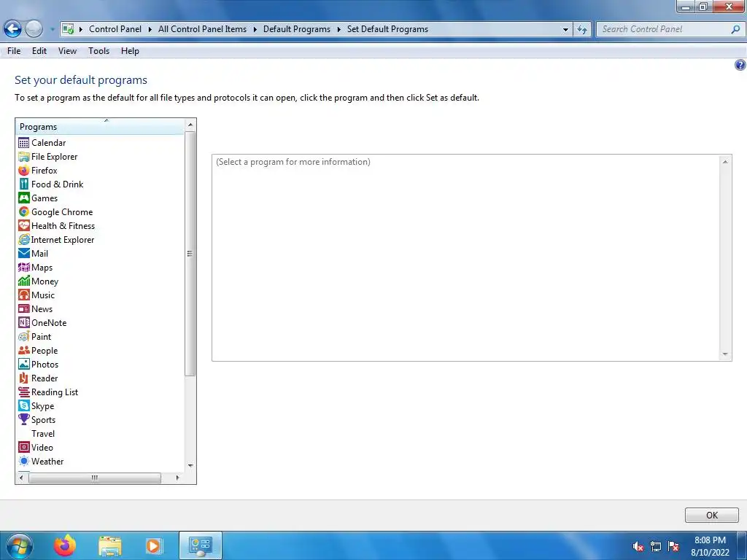Click the Back navigation arrow

pyautogui.click(x=13, y=29)
